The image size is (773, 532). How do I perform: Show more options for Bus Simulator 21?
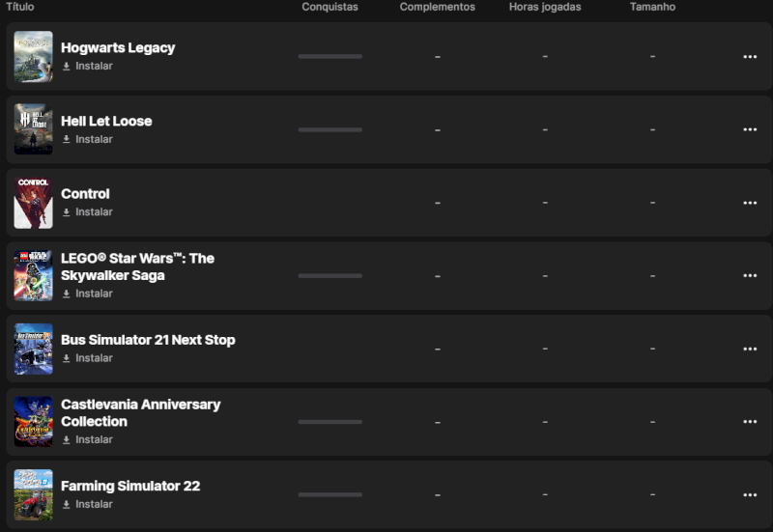[750, 349]
